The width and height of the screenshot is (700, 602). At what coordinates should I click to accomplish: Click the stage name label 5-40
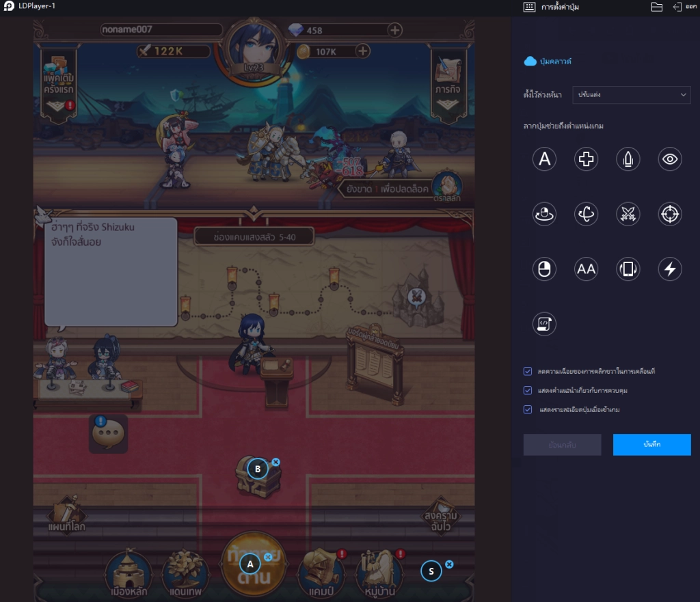pos(254,237)
